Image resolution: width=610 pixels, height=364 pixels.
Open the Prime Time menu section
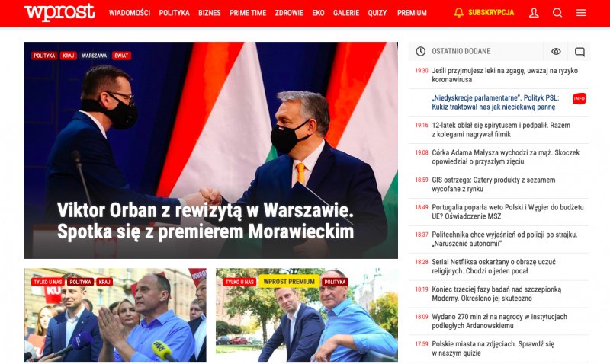click(x=248, y=13)
